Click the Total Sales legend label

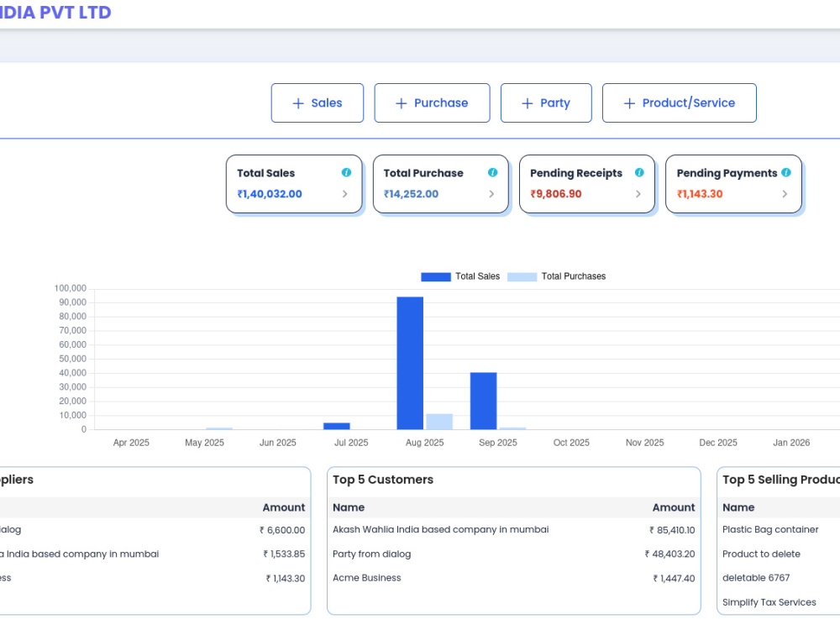click(477, 276)
